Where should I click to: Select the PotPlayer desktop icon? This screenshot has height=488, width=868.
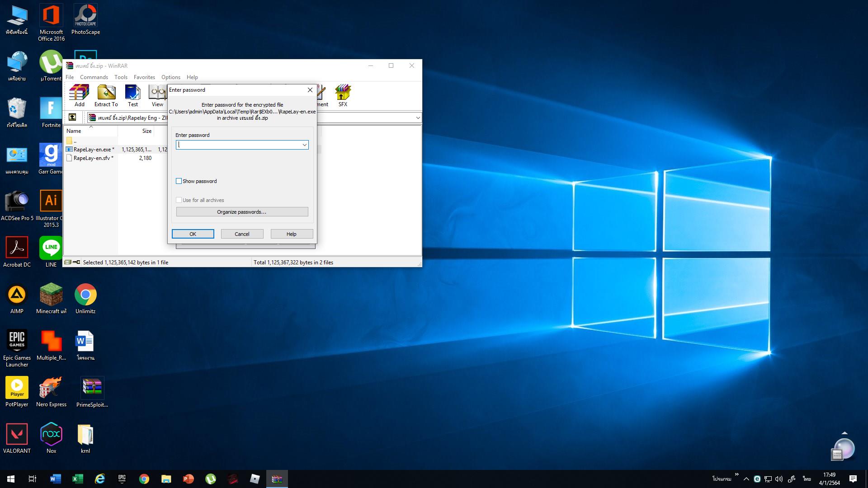tap(17, 392)
